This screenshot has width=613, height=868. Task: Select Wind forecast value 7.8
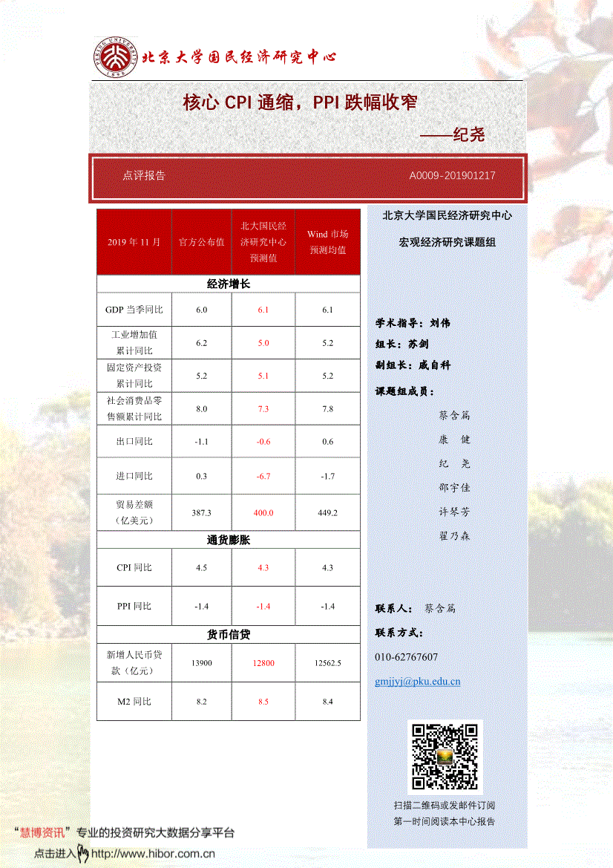(327, 409)
